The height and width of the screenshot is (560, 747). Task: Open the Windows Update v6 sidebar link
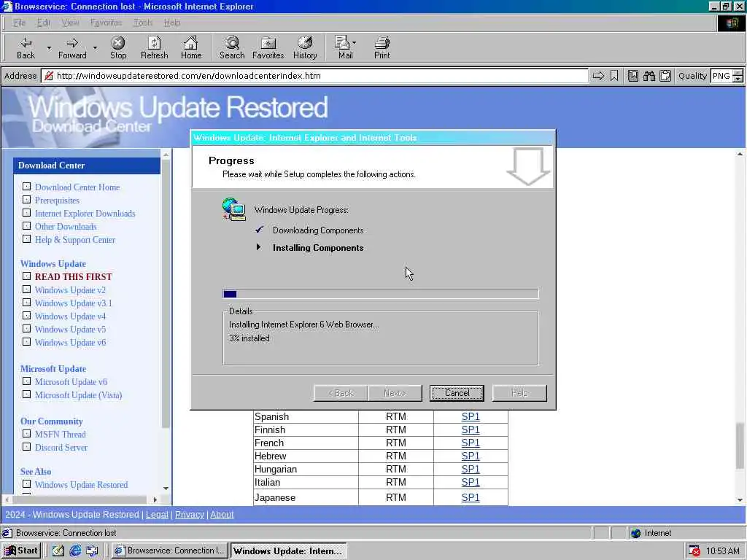70,343
